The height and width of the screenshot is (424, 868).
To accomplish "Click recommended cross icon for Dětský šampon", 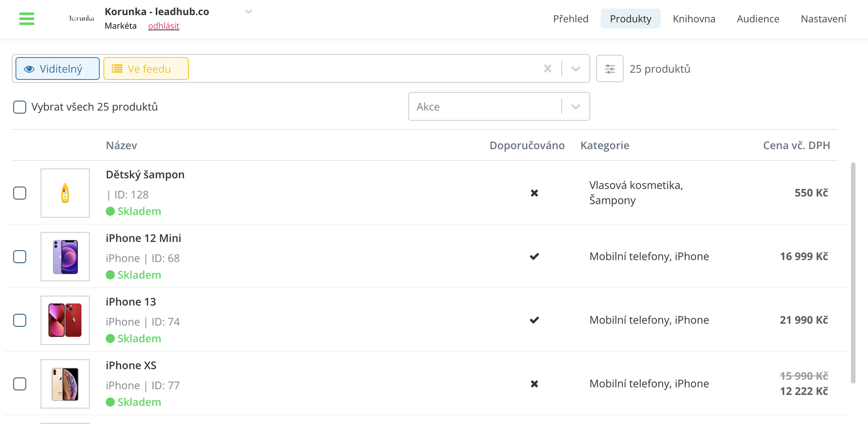I will (x=534, y=193).
